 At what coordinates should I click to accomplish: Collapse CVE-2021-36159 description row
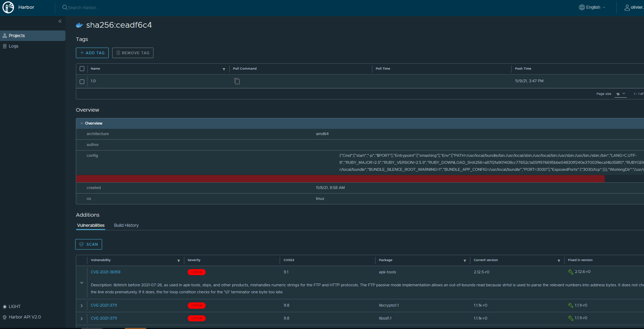point(82,283)
